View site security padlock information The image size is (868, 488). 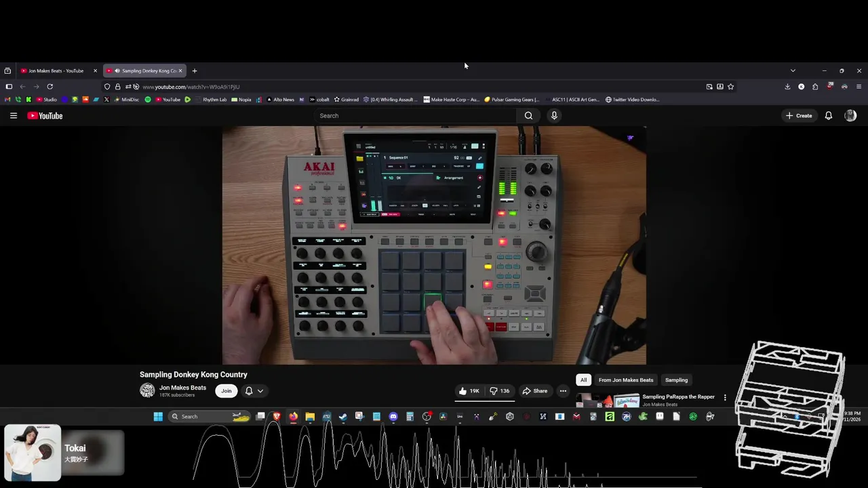click(117, 87)
